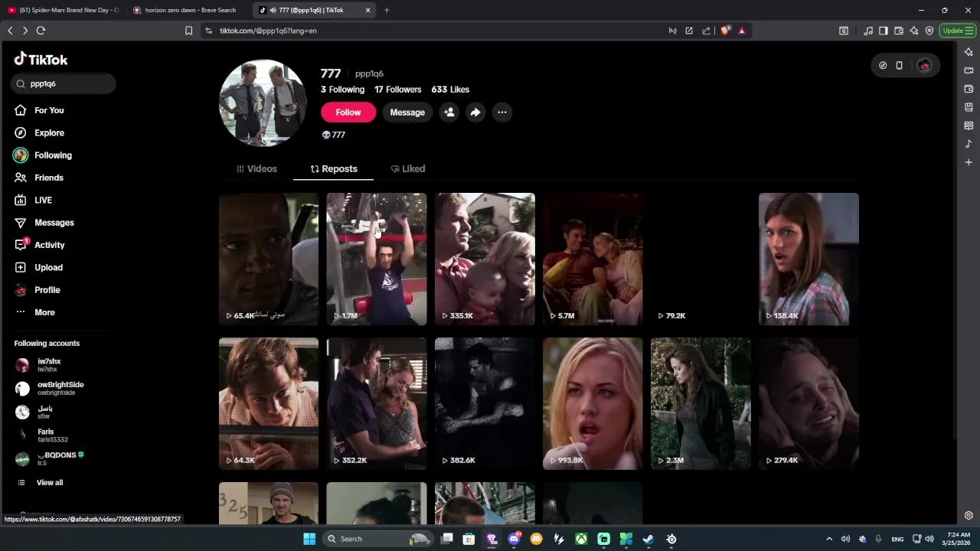This screenshot has width=980, height=551.
Task: Open Steam from the taskbar
Action: click(648, 539)
